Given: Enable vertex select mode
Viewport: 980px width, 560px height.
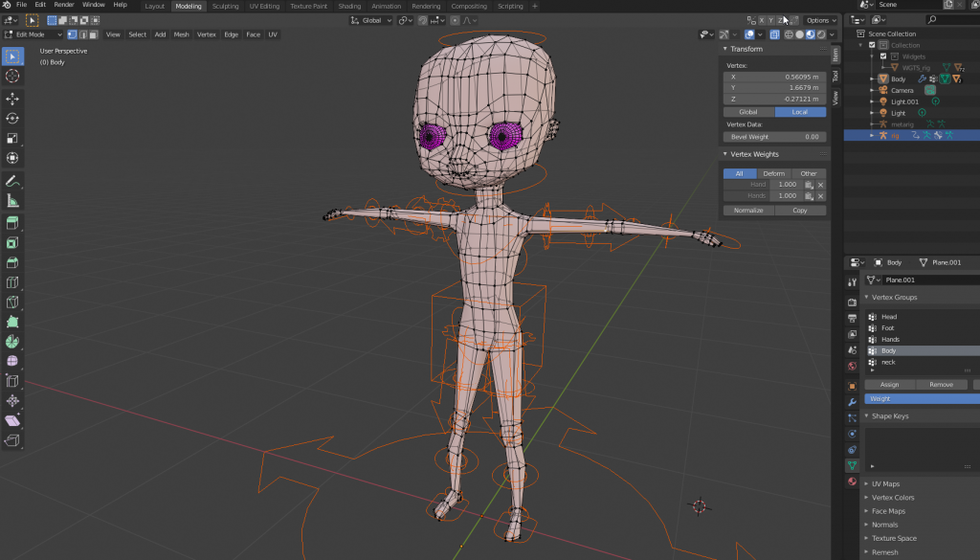Looking at the screenshot, I should pyautogui.click(x=72, y=35).
